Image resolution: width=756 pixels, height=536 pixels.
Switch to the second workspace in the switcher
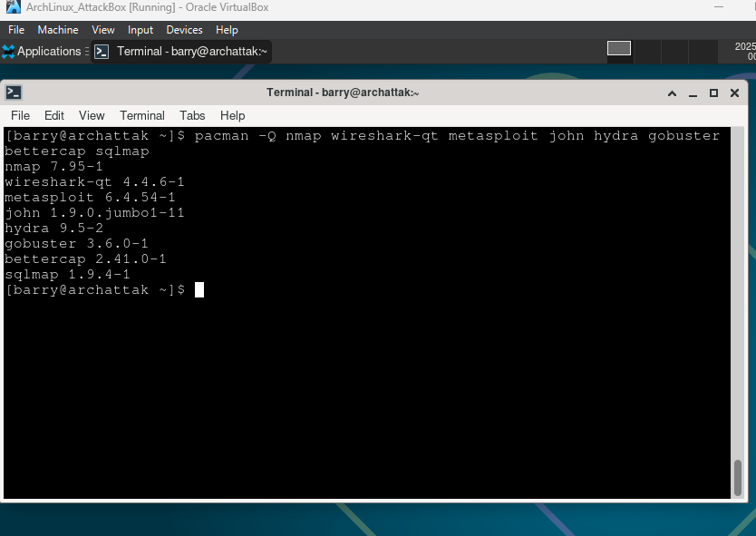point(647,52)
